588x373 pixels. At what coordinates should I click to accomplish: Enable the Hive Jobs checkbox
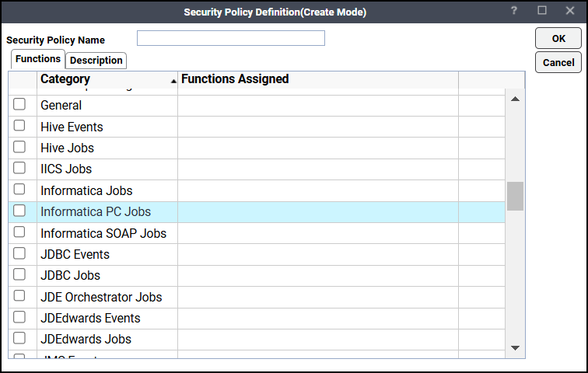pos(19,147)
